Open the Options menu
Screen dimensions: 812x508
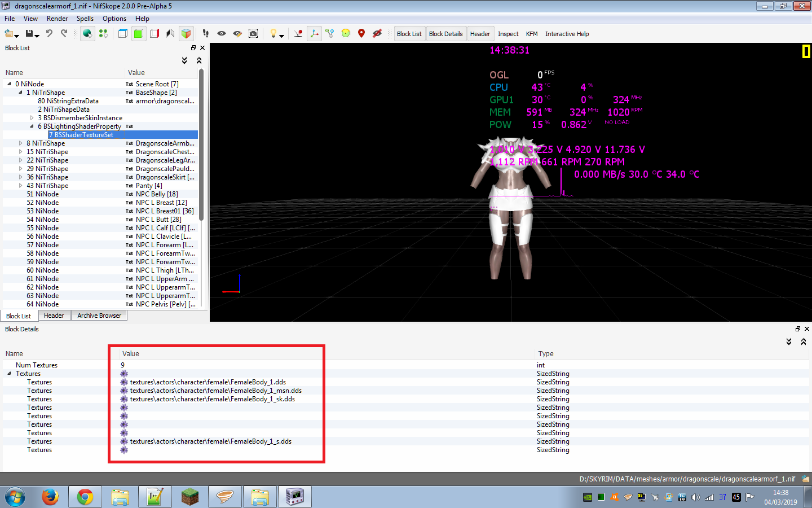(114, 19)
